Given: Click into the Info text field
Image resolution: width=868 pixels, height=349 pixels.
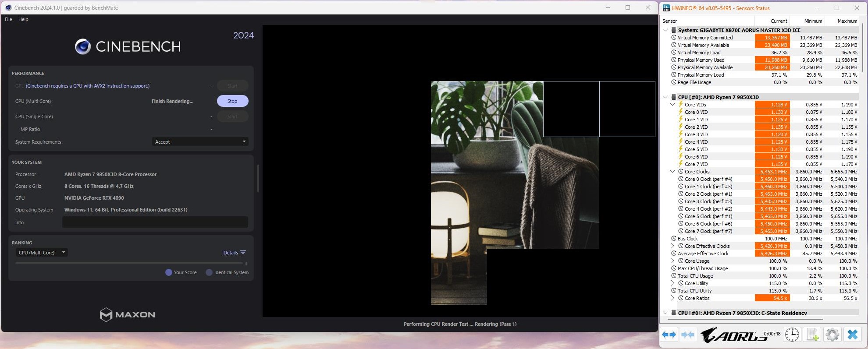Looking at the screenshot, I should (x=155, y=222).
